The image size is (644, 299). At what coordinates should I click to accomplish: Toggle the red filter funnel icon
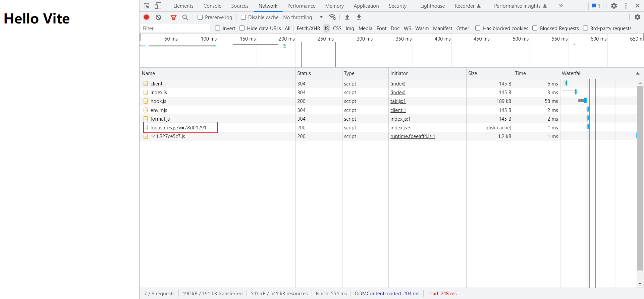coord(173,17)
